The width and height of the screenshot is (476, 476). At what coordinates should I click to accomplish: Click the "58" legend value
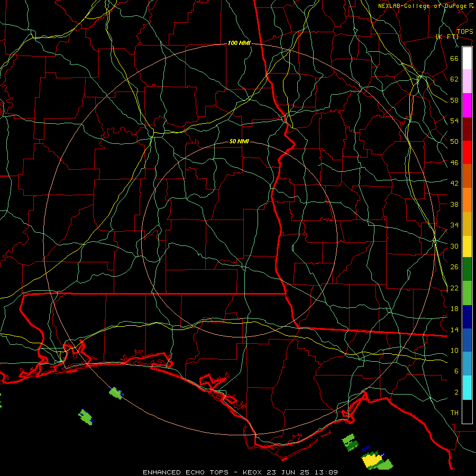(454, 100)
